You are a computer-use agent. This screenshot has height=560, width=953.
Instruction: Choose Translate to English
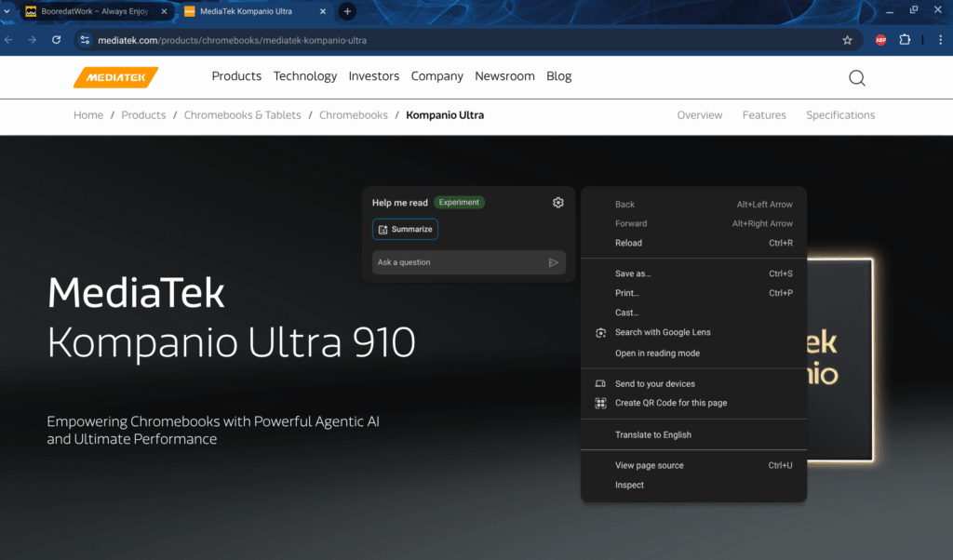click(x=693, y=434)
